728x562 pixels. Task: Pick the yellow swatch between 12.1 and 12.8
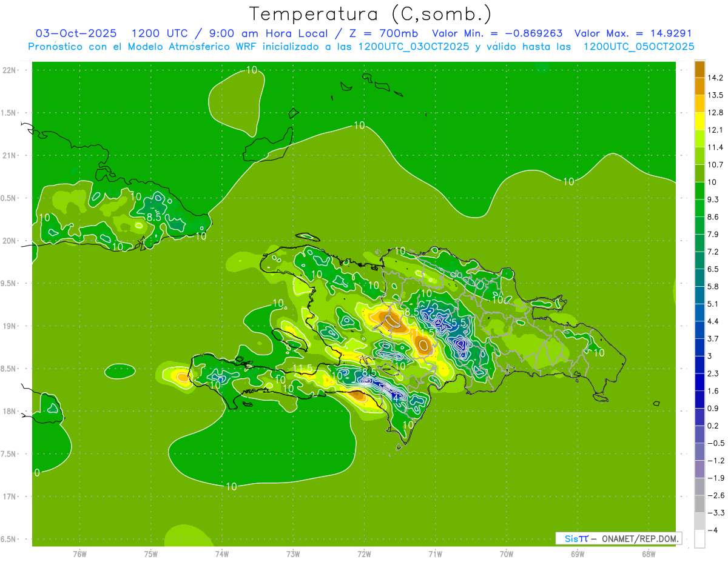pos(699,121)
